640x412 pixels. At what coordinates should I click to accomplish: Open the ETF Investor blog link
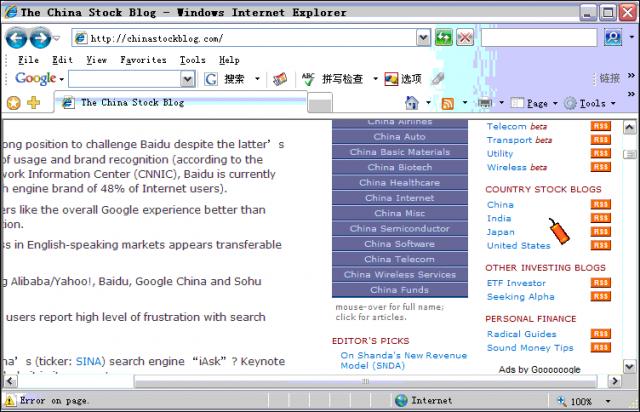[516, 283]
